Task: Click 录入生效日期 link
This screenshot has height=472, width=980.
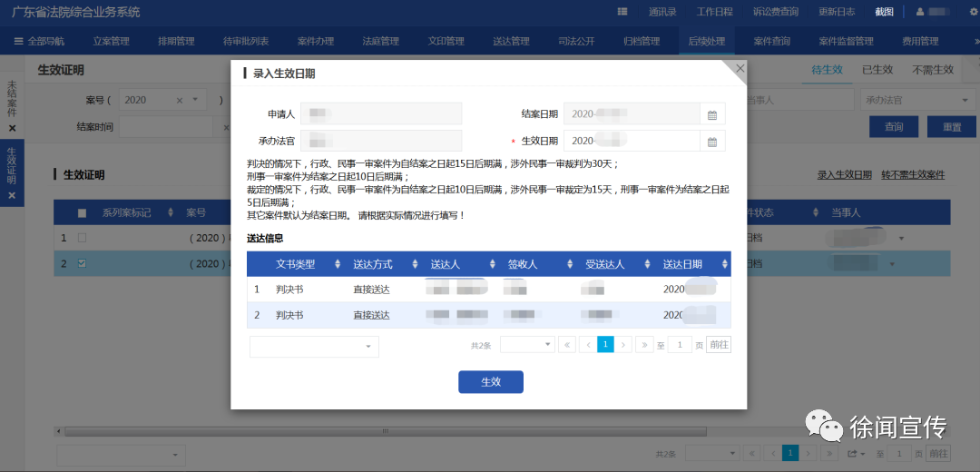Action: pyautogui.click(x=845, y=175)
